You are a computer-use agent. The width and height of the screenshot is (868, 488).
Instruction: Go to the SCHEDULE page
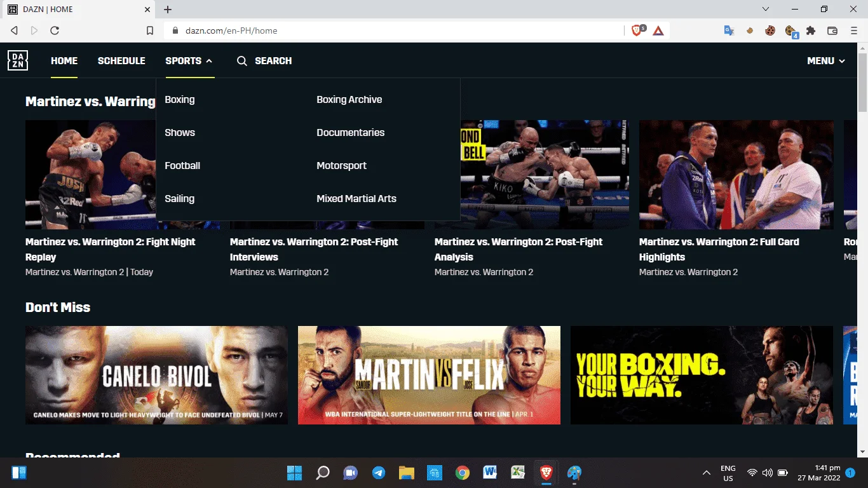coord(121,61)
